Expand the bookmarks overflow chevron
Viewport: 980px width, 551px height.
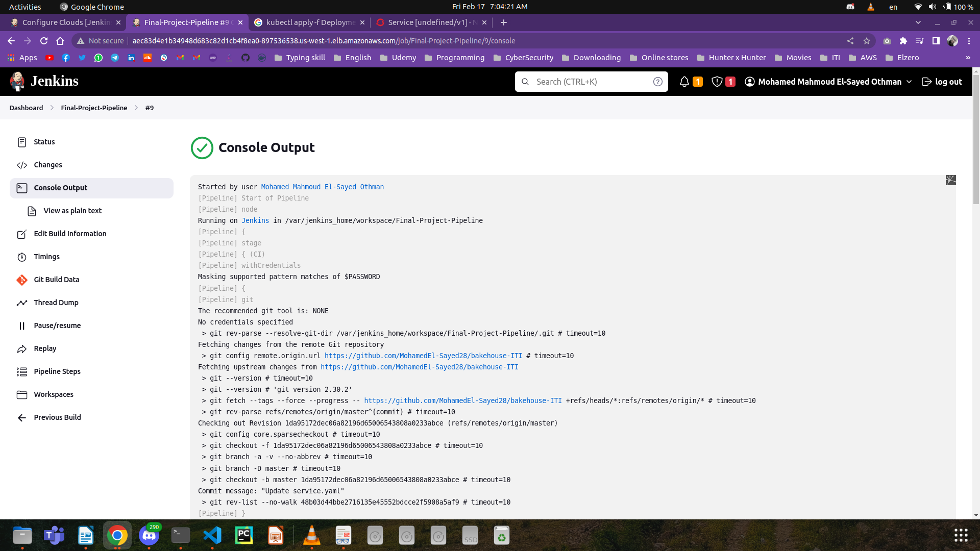(x=968, y=58)
